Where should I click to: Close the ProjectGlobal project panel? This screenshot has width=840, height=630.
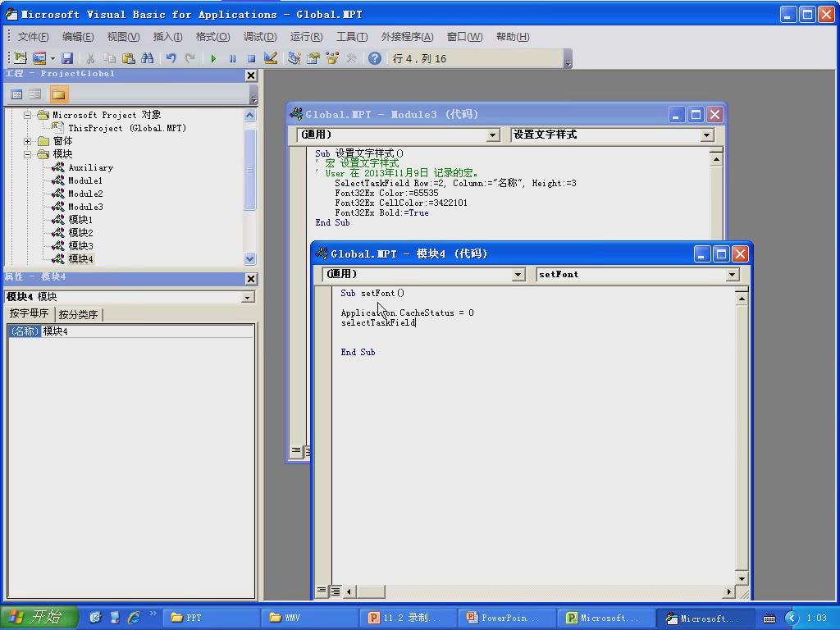[251, 75]
